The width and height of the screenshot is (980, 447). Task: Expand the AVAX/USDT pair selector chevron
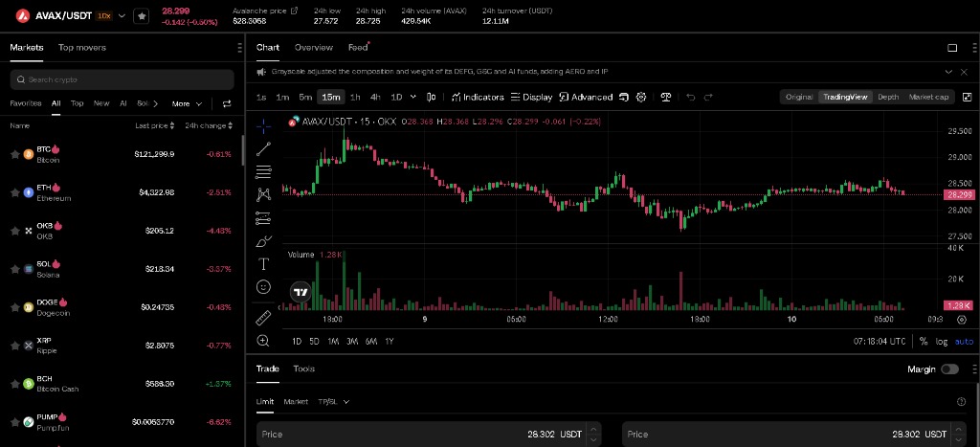tap(122, 15)
